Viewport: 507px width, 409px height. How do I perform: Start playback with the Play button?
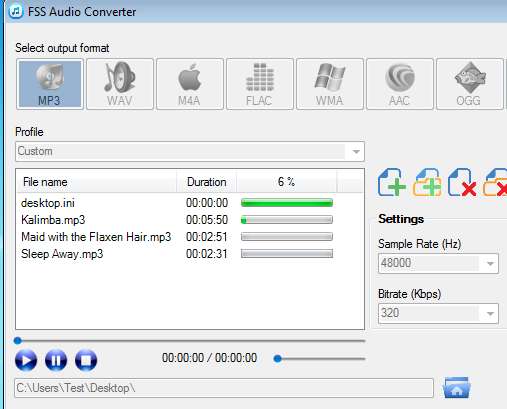[26, 360]
